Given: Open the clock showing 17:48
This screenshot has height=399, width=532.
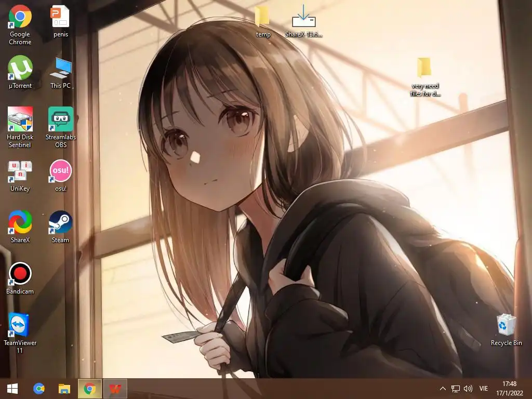Looking at the screenshot, I should click(510, 389).
